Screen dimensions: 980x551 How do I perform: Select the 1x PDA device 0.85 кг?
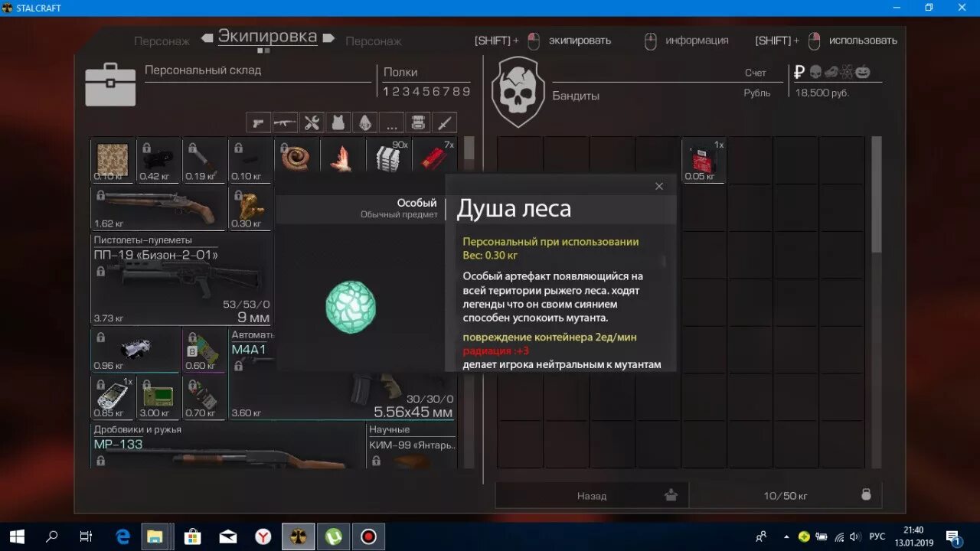(113, 397)
